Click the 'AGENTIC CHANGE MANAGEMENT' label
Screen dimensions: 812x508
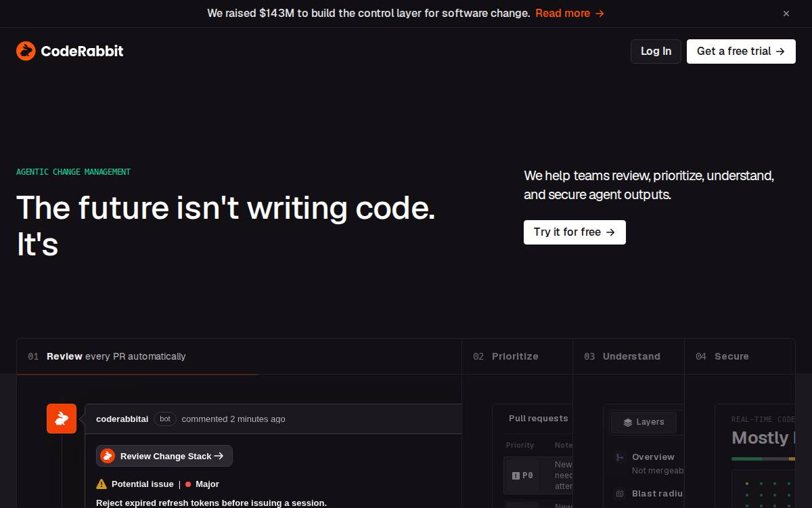73,172
